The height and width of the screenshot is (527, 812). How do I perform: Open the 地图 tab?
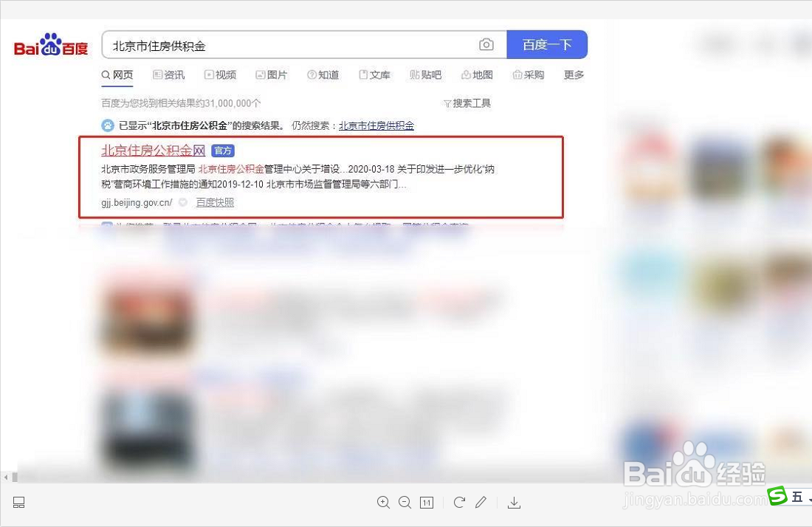(477, 75)
